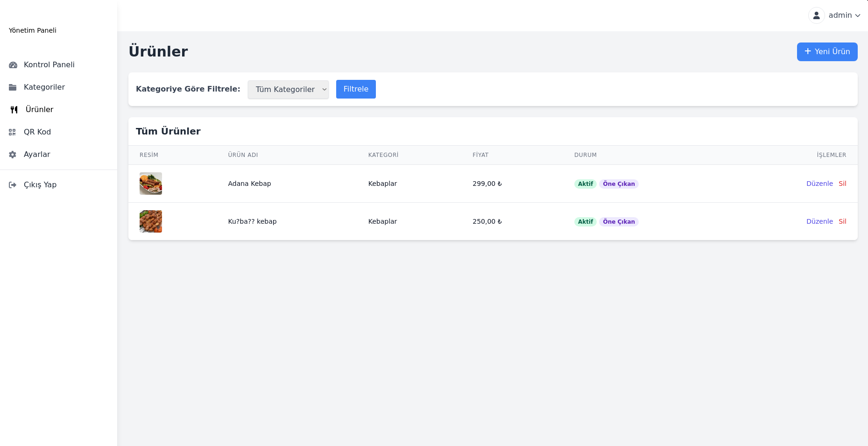Delete the Adana Kebap product with Sil
Image resolution: width=868 pixels, height=446 pixels.
(x=842, y=184)
